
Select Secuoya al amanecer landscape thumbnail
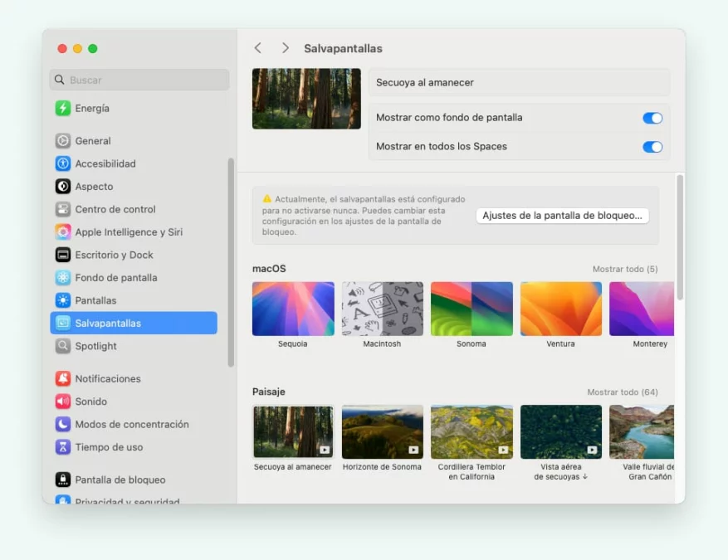(293, 432)
